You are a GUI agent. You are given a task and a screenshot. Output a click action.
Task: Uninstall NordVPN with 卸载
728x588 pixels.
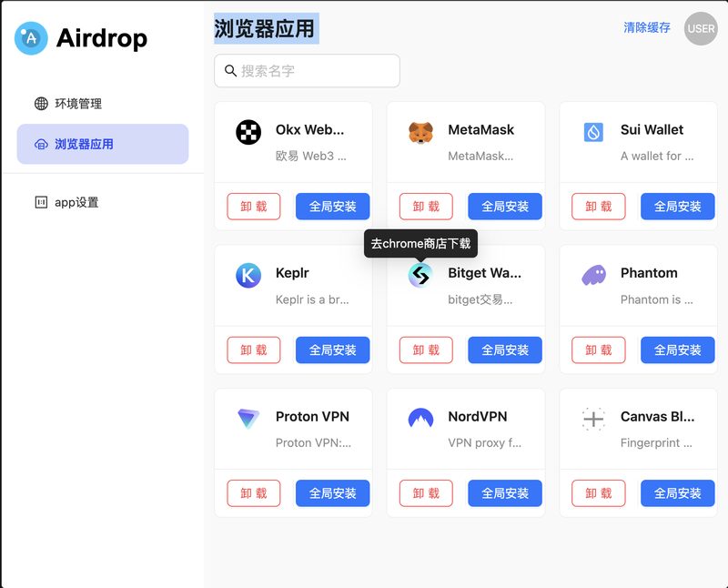click(426, 492)
